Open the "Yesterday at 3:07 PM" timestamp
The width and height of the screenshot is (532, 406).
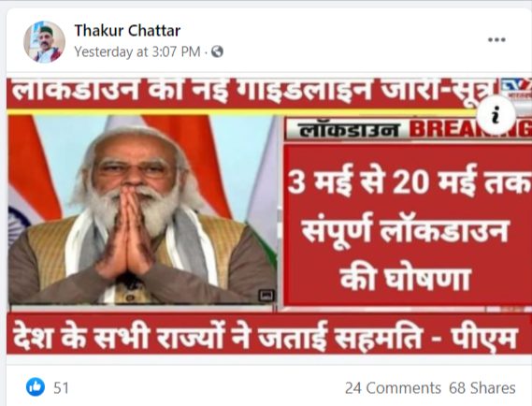click(137, 52)
